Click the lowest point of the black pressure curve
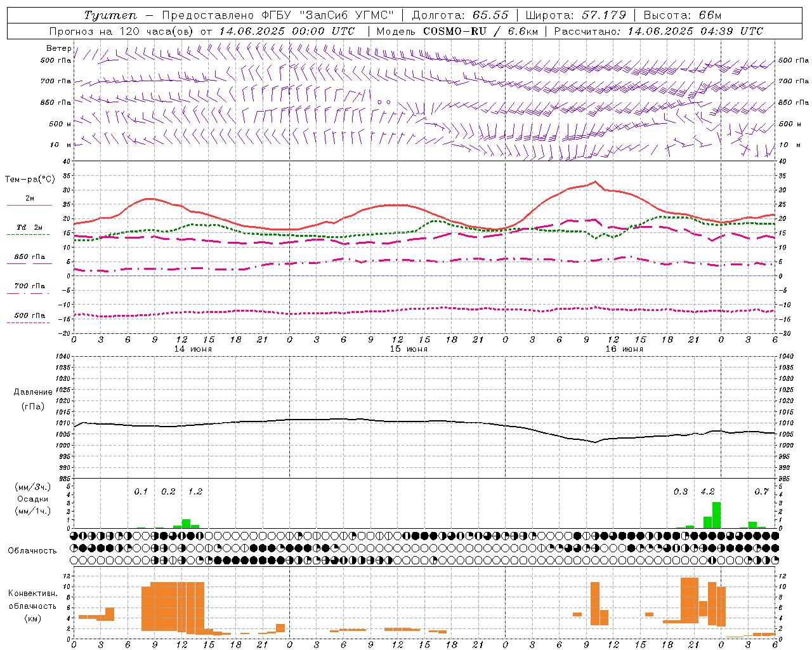The width and height of the screenshot is (812, 650). click(595, 442)
